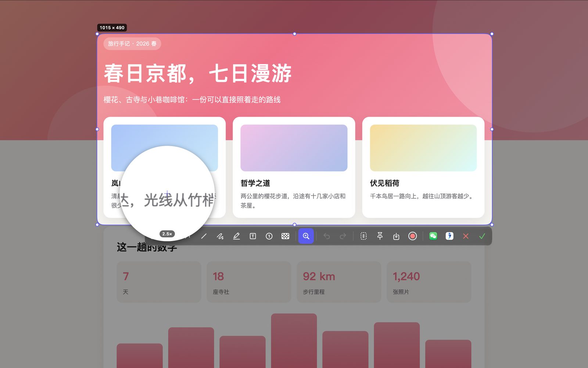Redo the annotation
Image resolution: width=588 pixels, height=368 pixels.
pos(343,236)
